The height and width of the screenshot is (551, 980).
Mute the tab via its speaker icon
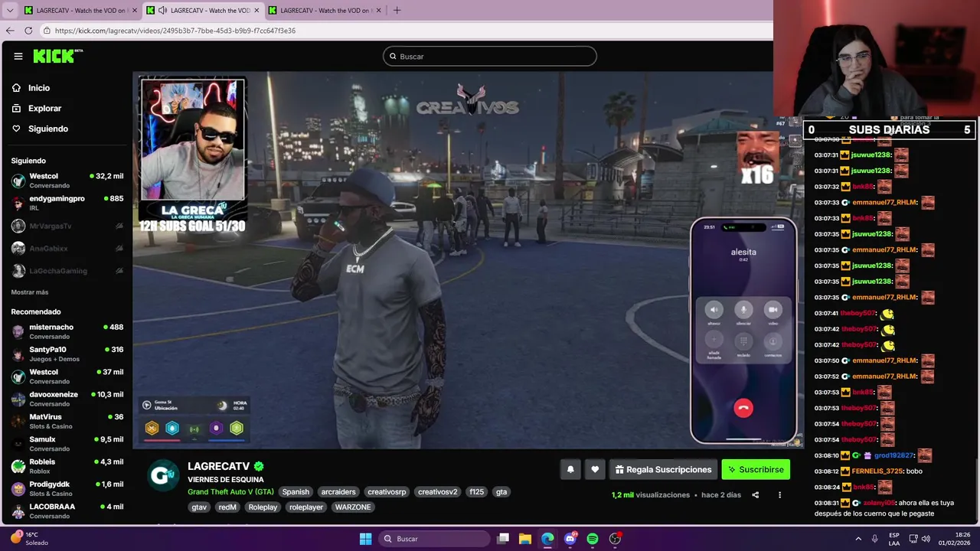(x=162, y=11)
